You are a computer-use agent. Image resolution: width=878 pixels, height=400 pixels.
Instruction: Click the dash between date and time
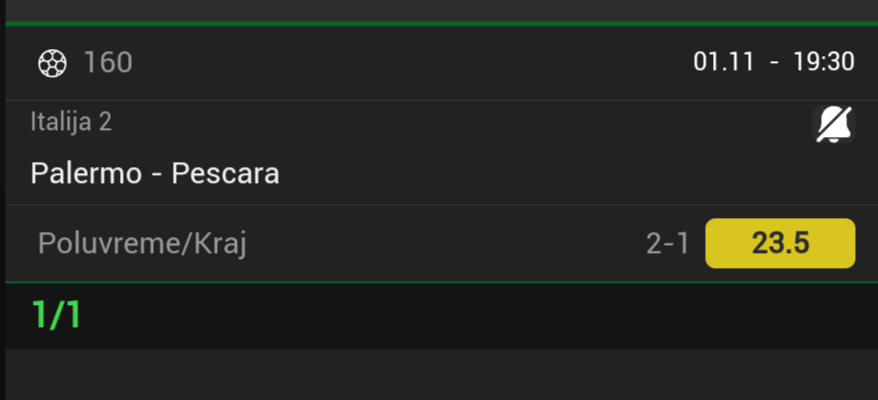[x=774, y=62]
